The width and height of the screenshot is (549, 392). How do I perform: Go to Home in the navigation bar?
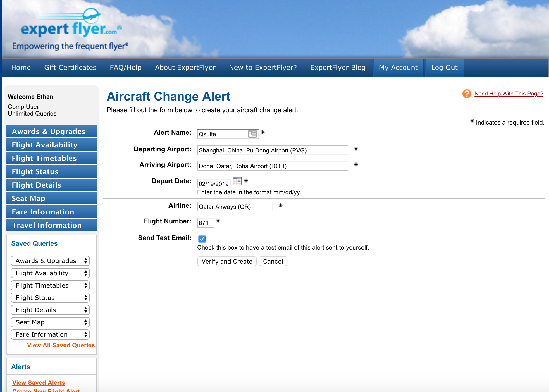[21, 68]
